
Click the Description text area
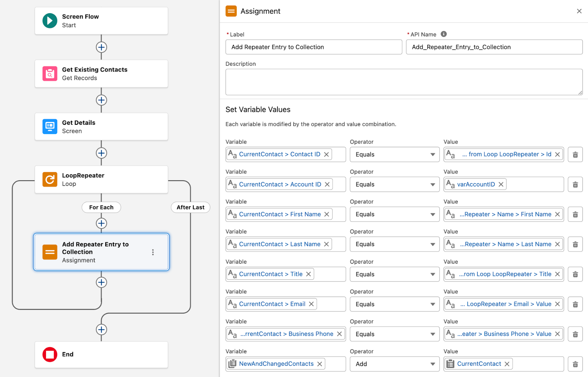404,82
